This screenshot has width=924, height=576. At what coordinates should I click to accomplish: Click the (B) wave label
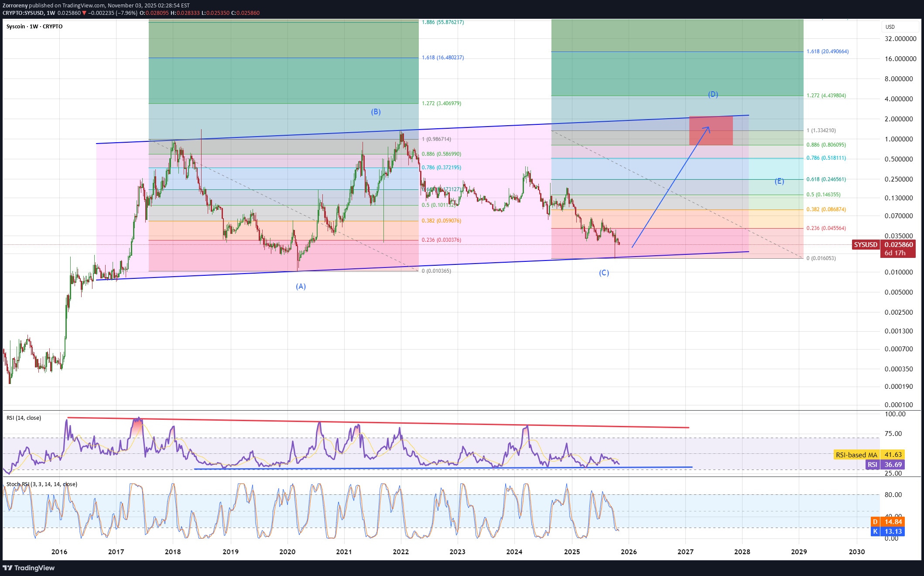click(376, 112)
